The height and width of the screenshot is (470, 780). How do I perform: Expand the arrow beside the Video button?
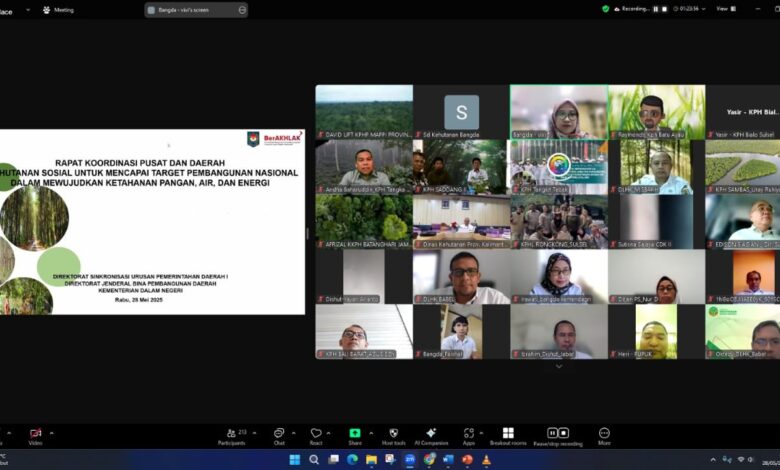pos(52,432)
